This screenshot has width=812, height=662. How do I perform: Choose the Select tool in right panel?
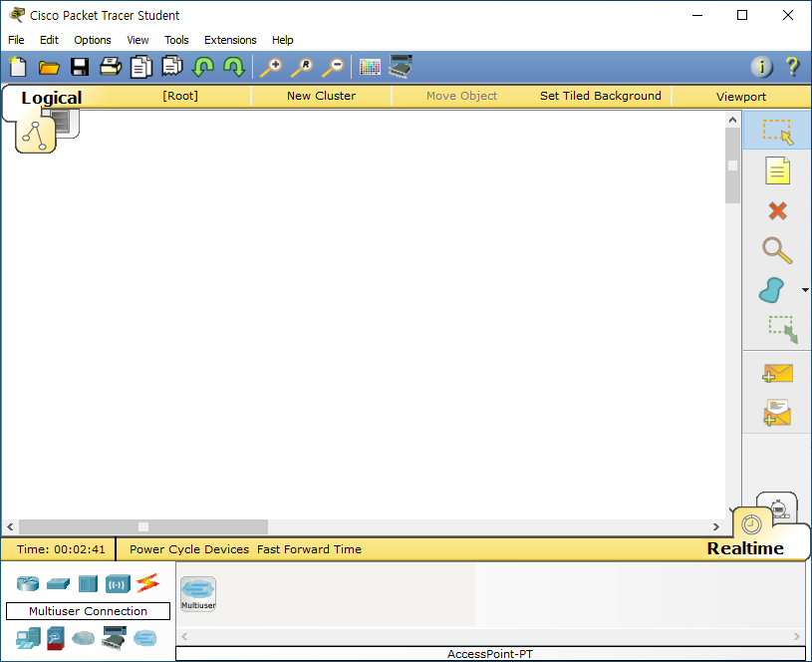(777, 131)
